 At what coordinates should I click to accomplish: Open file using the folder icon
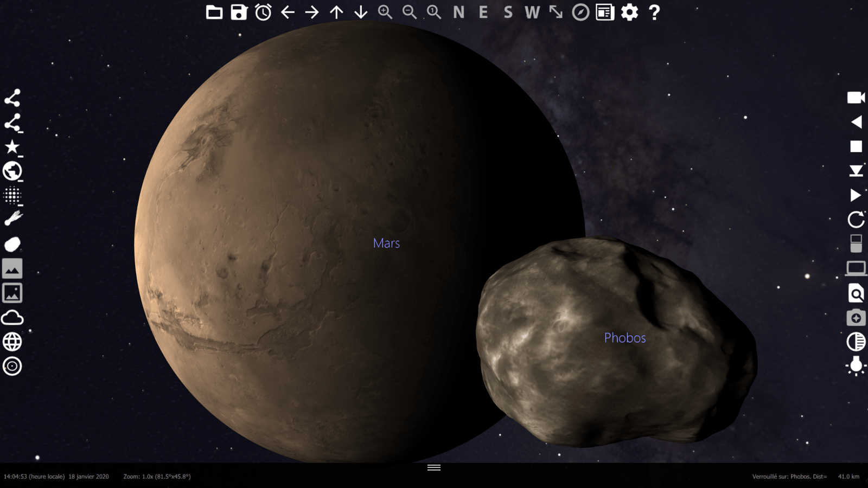214,12
